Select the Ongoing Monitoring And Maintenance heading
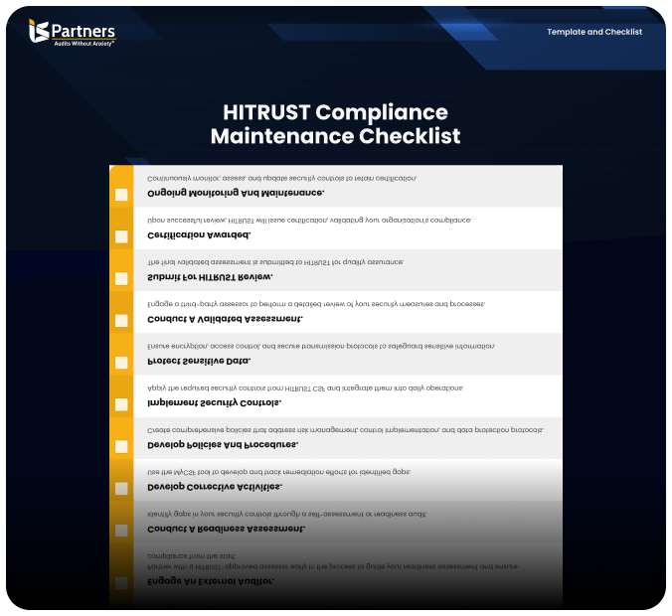 pyautogui.click(x=236, y=193)
